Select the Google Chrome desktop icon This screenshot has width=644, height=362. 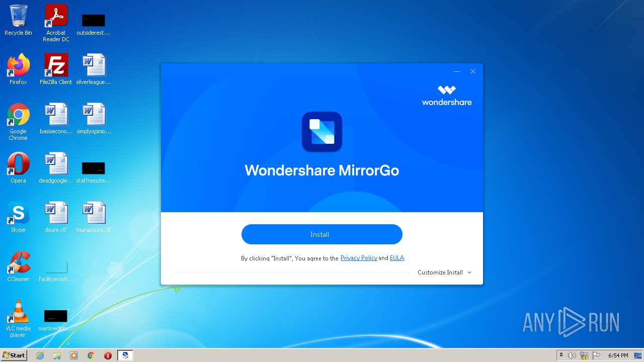(18, 122)
